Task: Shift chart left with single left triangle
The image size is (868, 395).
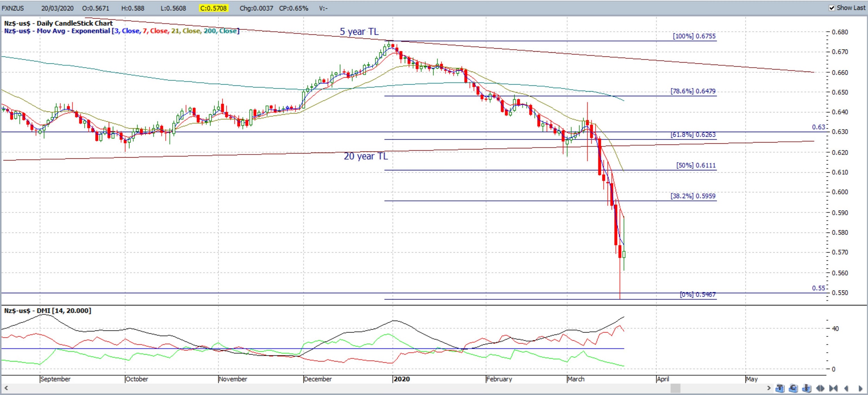Action: coord(846,388)
